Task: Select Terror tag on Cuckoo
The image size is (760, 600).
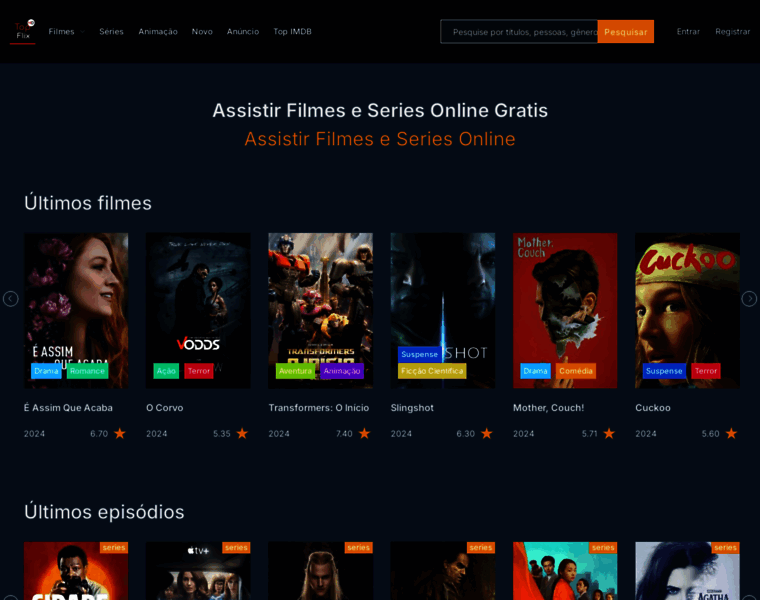Action: pos(706,371)
